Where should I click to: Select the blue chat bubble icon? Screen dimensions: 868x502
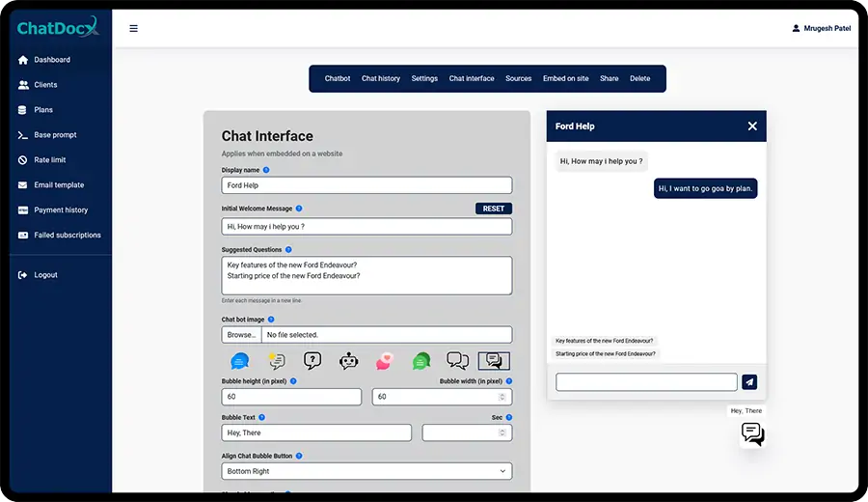(239, 361)
